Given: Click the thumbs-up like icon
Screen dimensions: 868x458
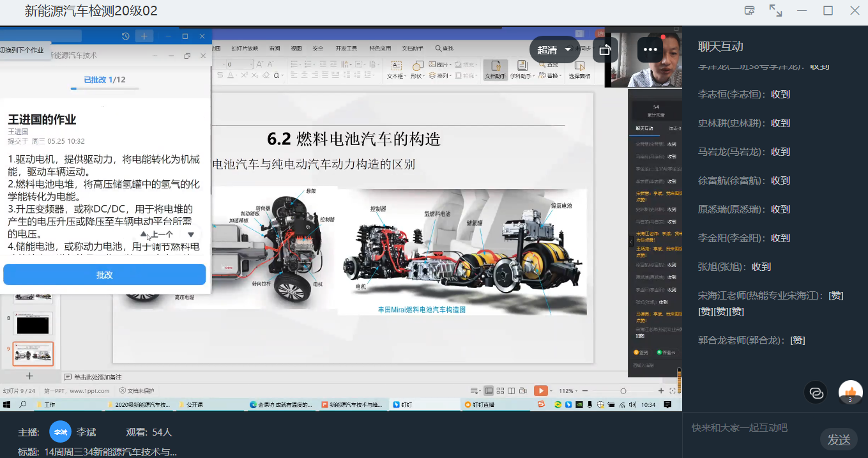Looking at the screenshot, I should pos(850,392).
